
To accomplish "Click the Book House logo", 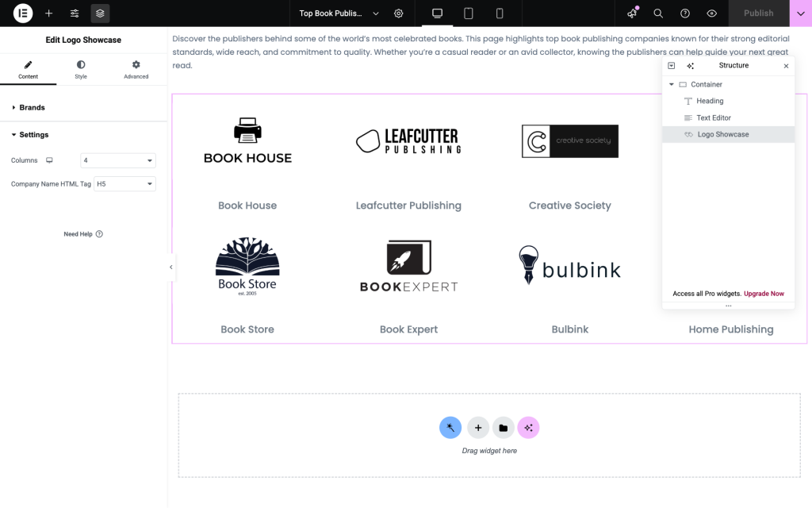I will pos(247,140).
